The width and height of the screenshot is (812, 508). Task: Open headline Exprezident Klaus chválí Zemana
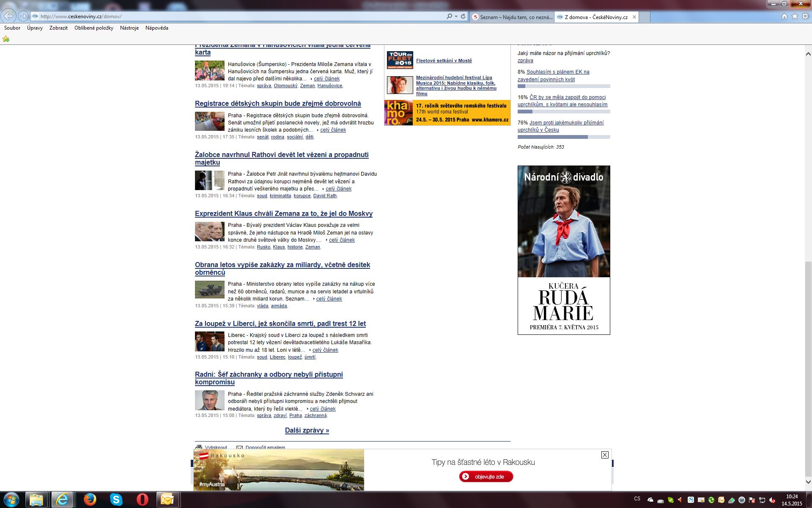[x=284, y=213]
